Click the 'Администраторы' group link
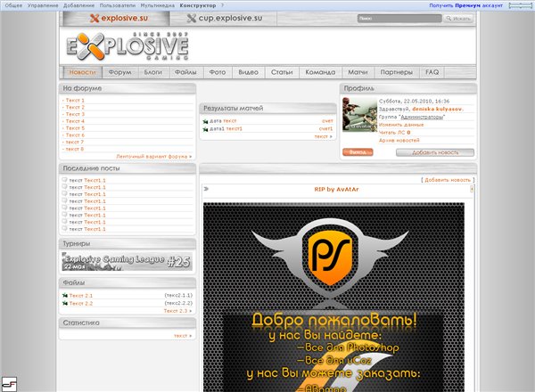 click(x=422, y=117)
